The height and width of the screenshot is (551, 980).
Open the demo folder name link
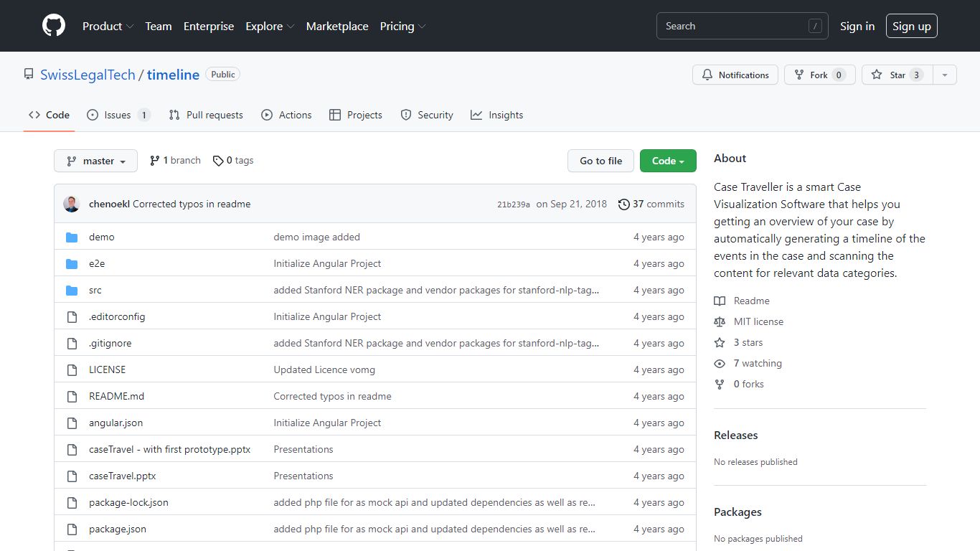point(102,237)
